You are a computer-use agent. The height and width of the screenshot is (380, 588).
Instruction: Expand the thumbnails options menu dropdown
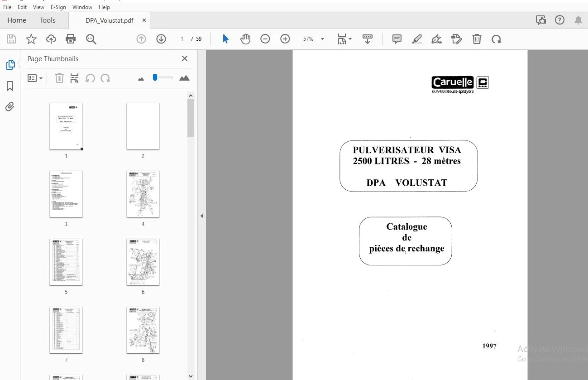[35, 78]
